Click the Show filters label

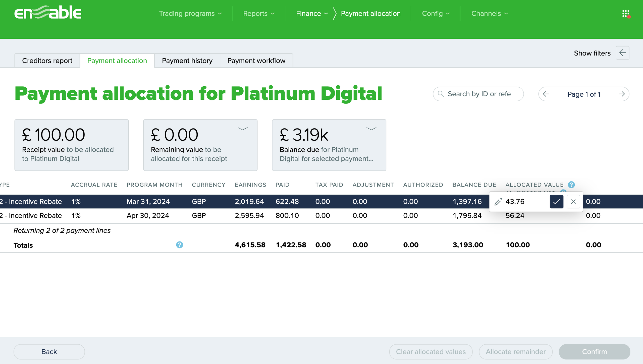click(592, 53)
